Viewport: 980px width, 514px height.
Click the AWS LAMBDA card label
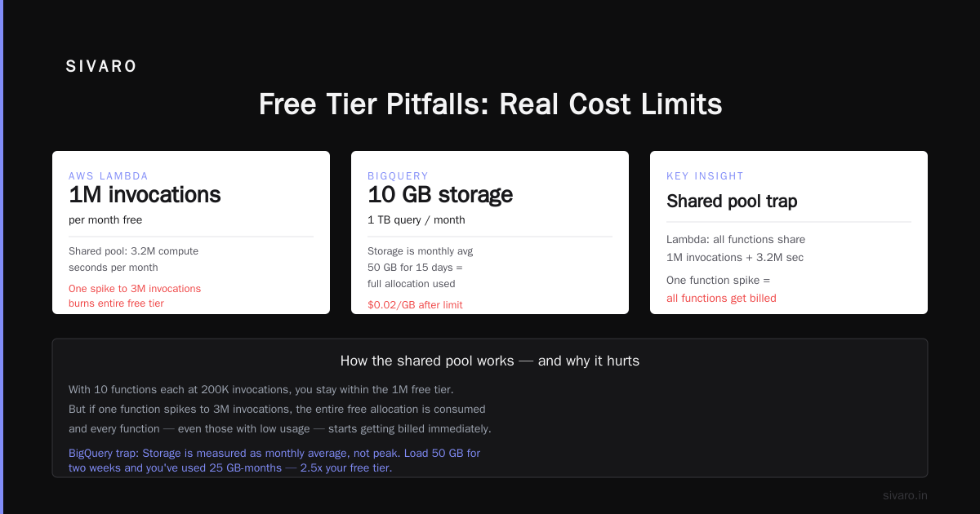tap(109, 176)
